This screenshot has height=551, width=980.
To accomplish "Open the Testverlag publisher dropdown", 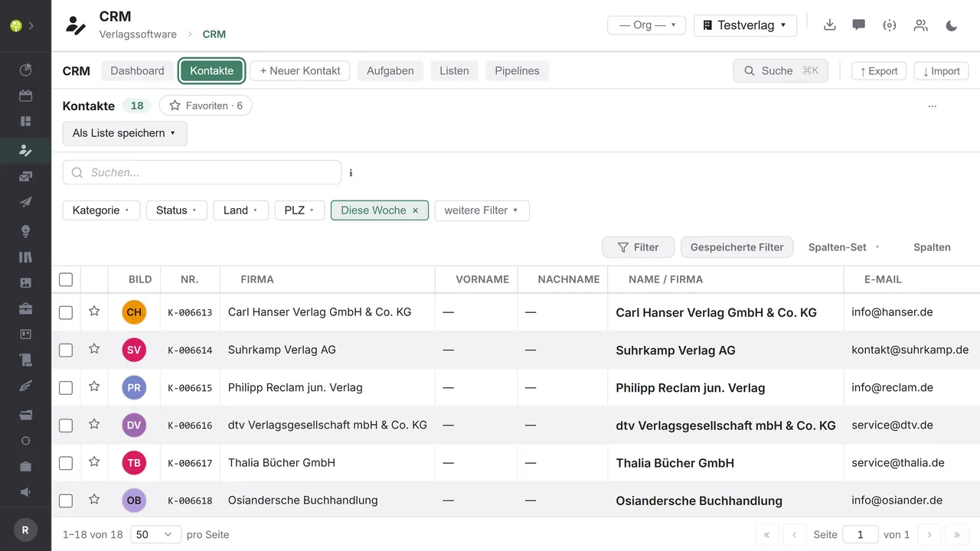I will click(745, 25).
